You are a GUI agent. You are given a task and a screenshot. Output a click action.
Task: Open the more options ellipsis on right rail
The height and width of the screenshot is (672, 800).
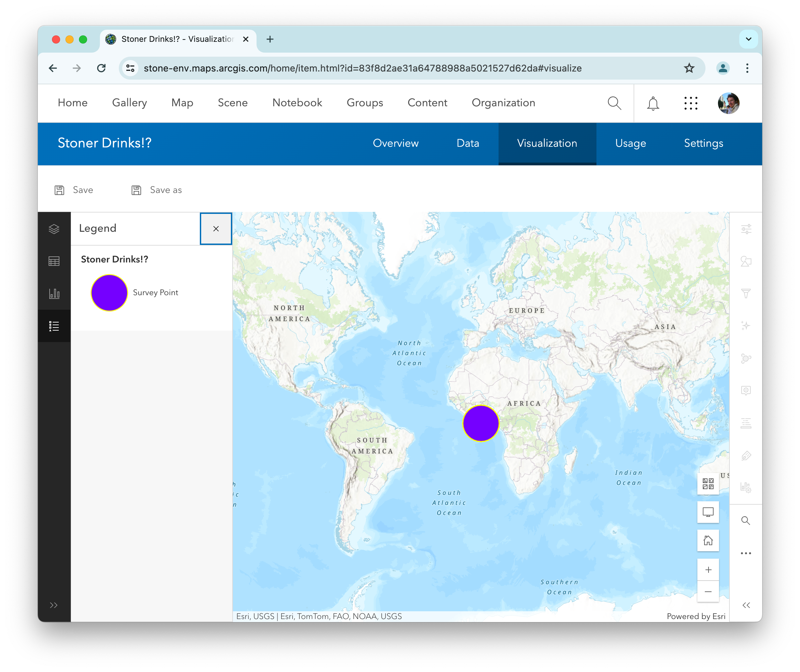coord(746,553)
